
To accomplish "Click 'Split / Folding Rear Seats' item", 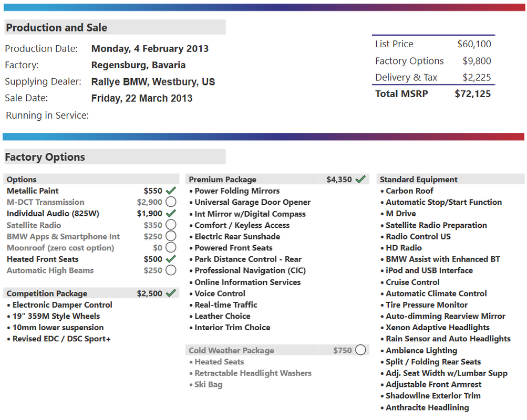I will pos(433,362).
